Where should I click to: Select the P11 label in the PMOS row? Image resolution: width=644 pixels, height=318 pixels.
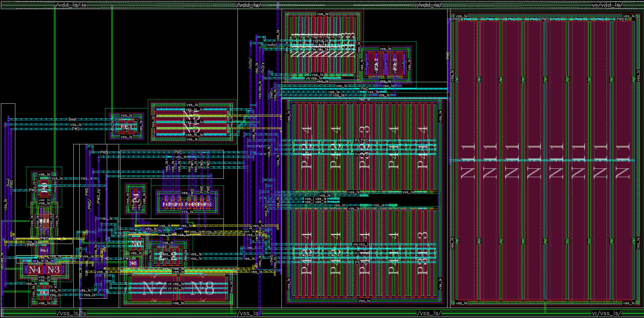point(208,204)
